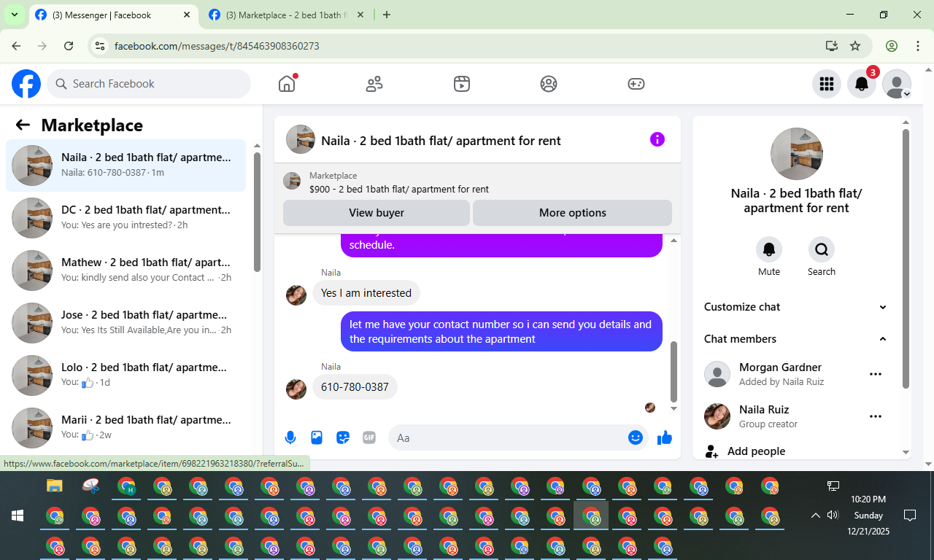The image size is (934, 560).
Task: Open conversation information purple icon
Action: click(657, 139)
